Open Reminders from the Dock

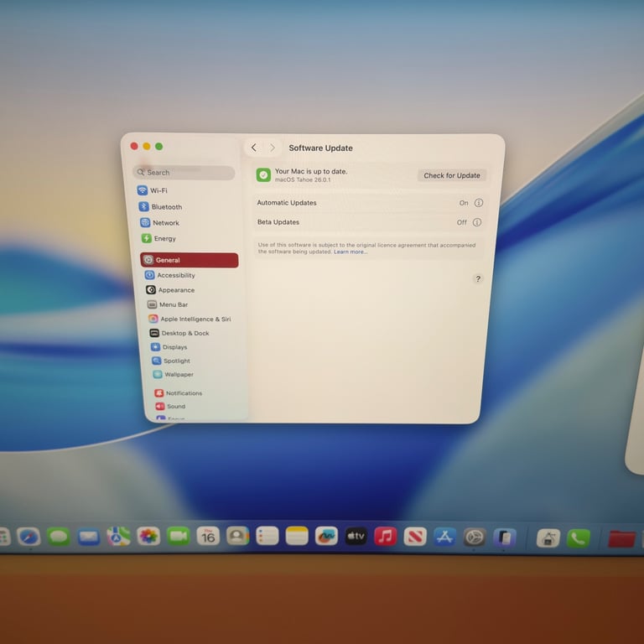tap(267, 536)
